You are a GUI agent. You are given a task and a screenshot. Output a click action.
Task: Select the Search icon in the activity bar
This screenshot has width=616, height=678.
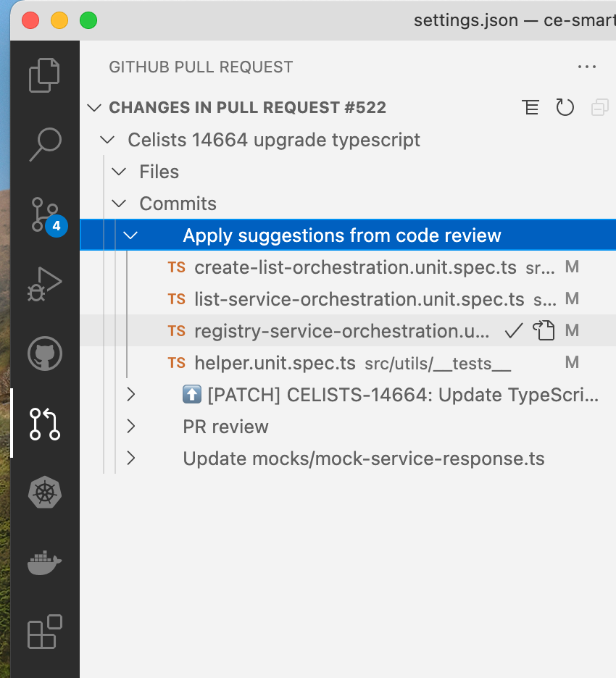coord(44,144)
